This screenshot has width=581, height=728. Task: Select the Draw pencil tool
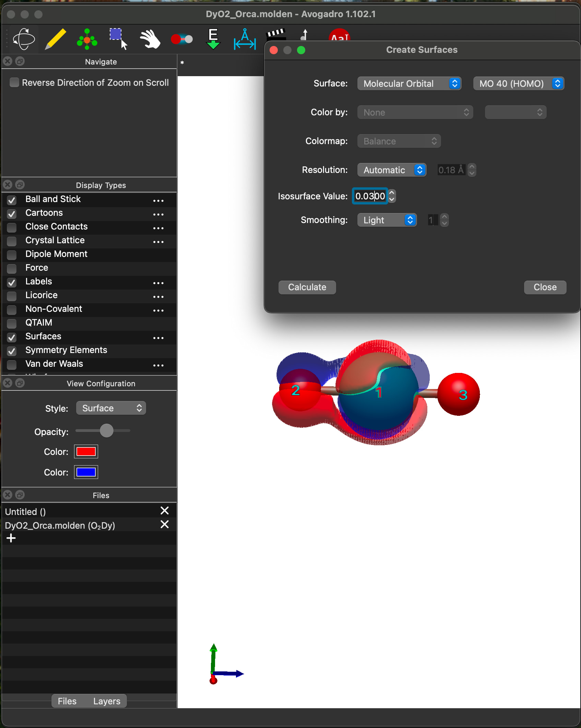[x=56, y=39]
